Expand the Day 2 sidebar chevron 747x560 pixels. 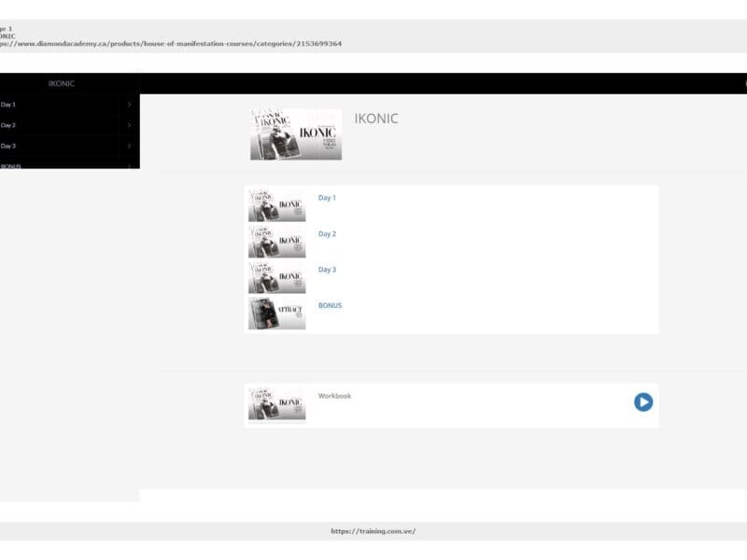129,125
